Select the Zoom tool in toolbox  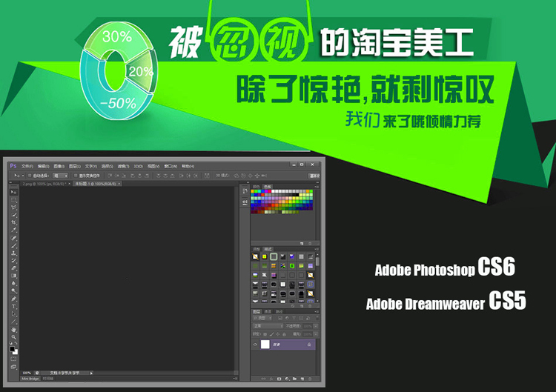pos(13,337)
